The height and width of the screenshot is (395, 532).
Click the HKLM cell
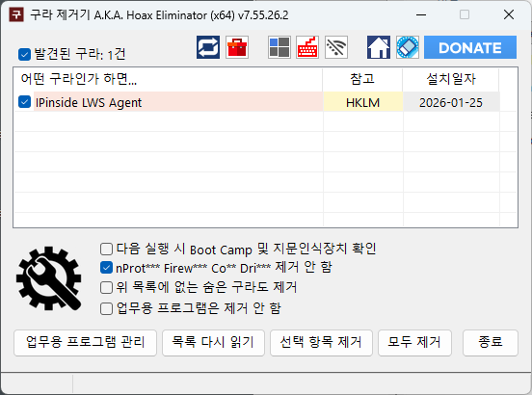(x=362, y=102)
